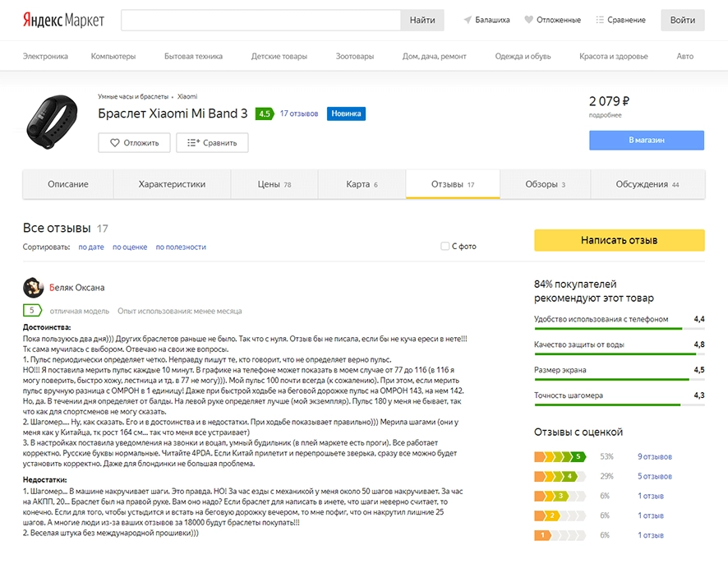
Task: Click the location arrow icon beside Балашиха
Action: coord(468,20)
